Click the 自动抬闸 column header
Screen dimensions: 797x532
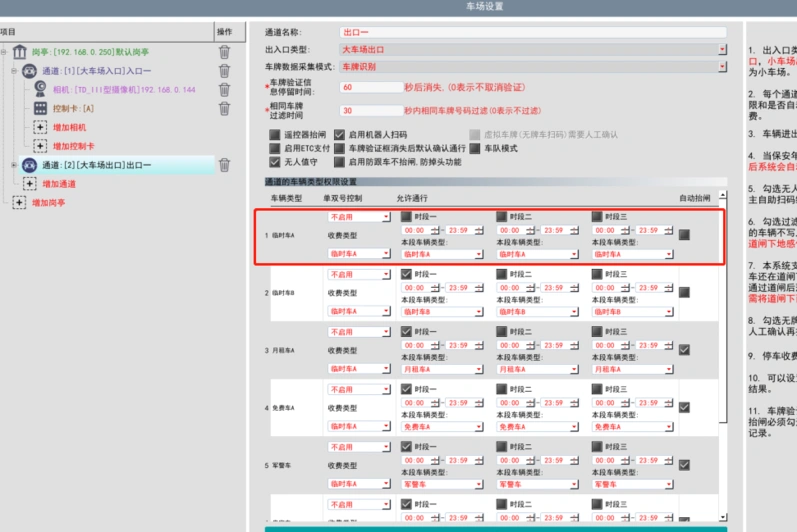(x=695, y=198)
